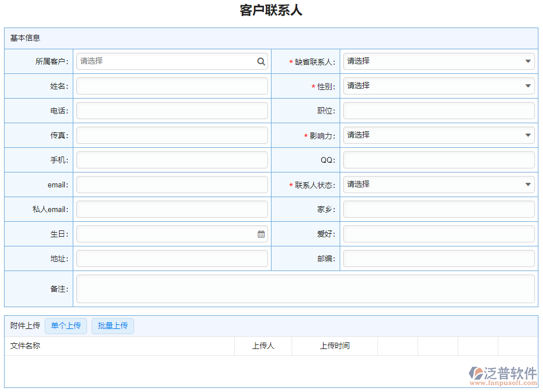Open the 联系人状态 请选择 dropdown

tap(438, 184)
